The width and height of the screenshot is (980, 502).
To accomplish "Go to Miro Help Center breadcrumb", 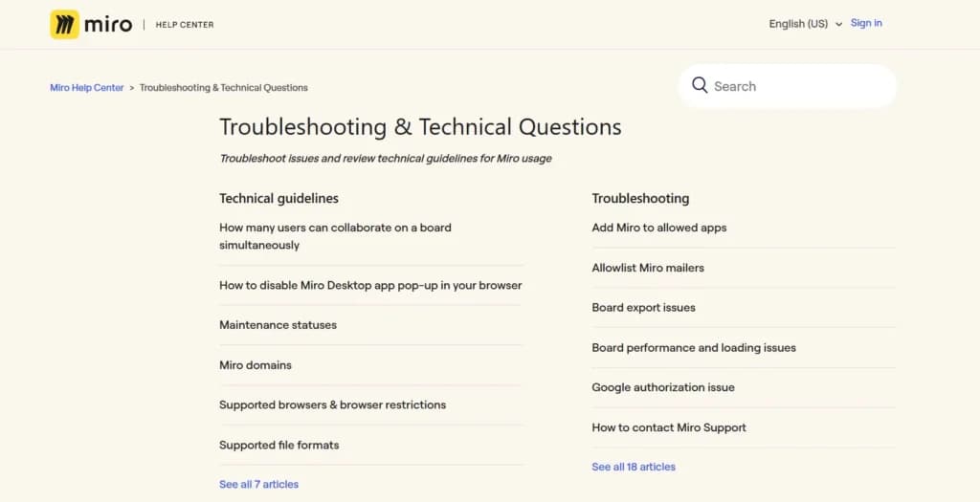I will point(87,87).
